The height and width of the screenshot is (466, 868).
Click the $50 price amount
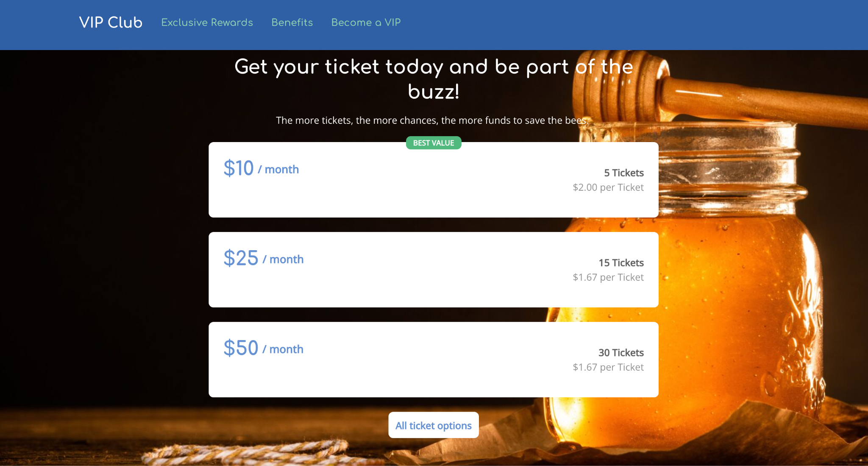click(x=241, y=348)
